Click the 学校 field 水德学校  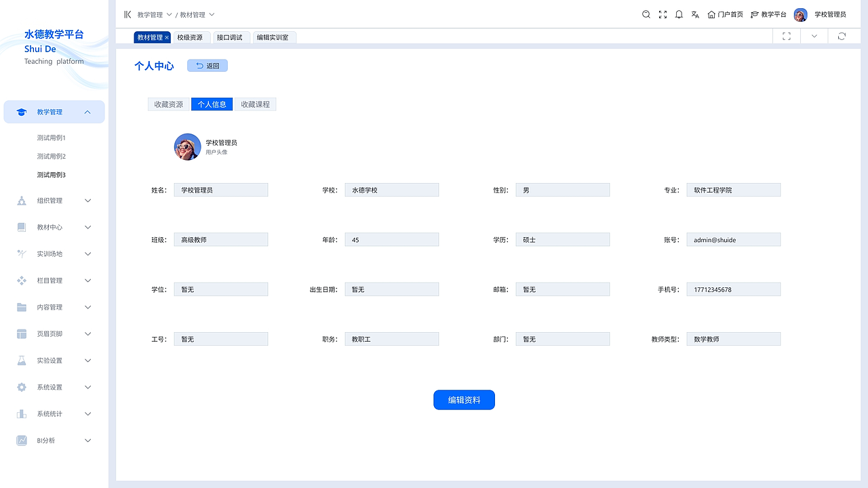[x=392, y=190]
